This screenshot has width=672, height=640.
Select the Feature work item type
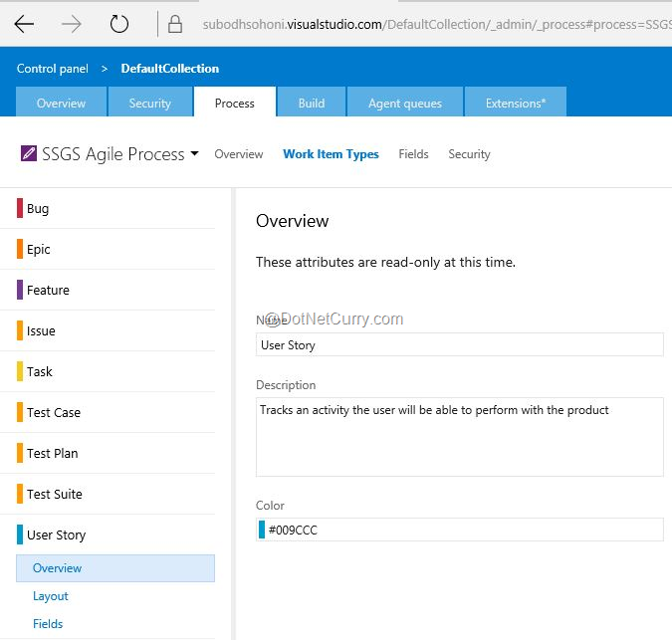pyautogui.click(x=108, y=290)
